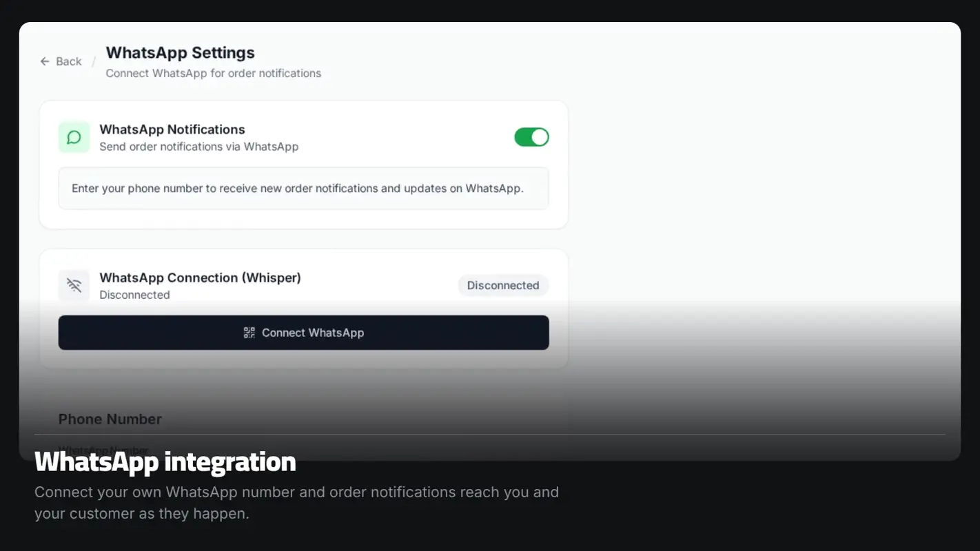Click the 'Enter your phone number' info box

click(303, 188)
